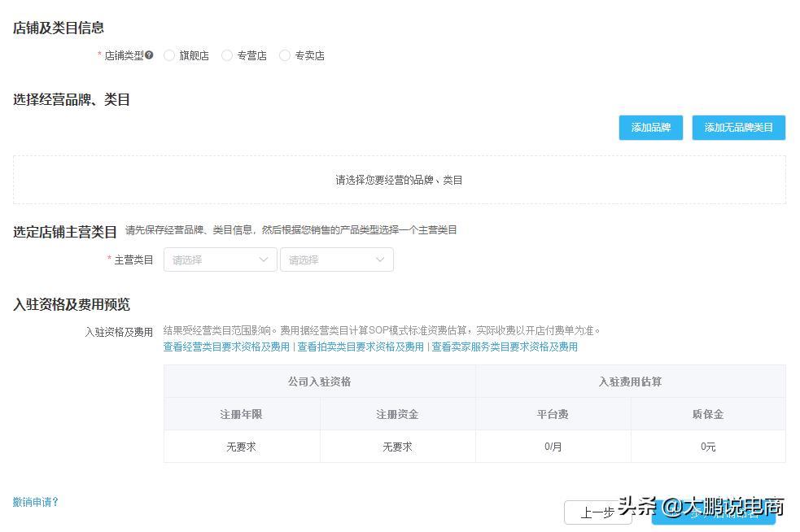Viewport: 800px width, 532px height.
Task: Click the 上一步 button
Action: [597, 512]
